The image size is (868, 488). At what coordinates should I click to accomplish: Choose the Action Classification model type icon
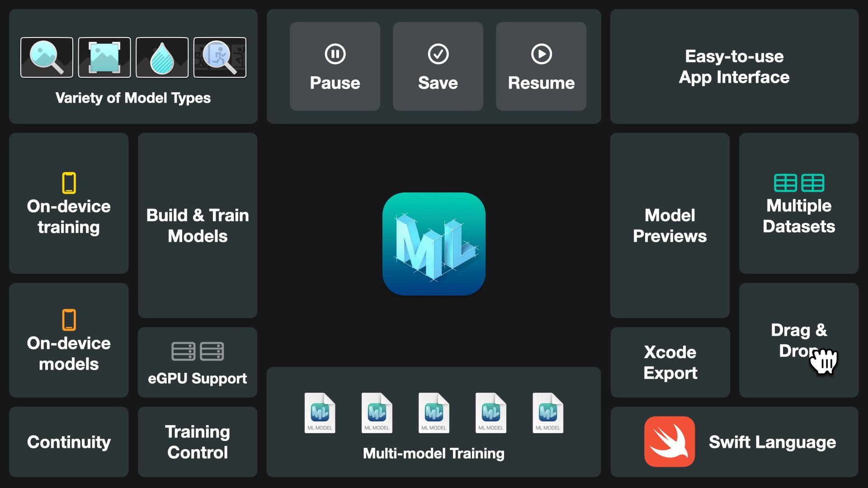tap(220, 57)
